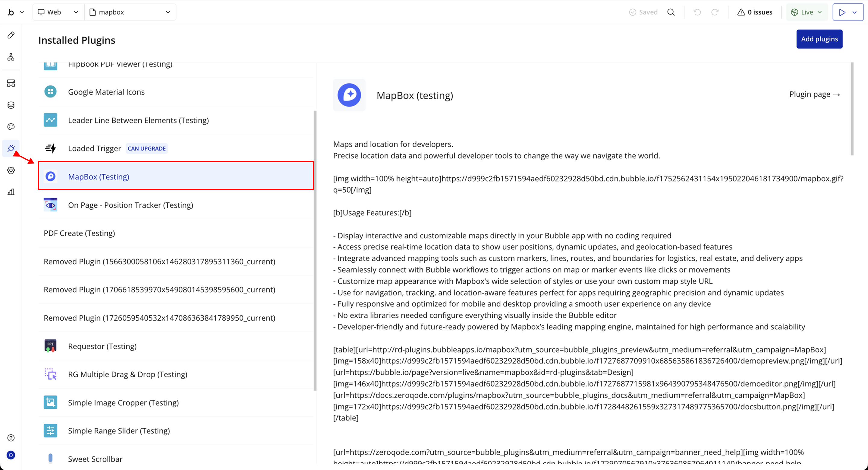The width and height of the screenshot is (868, 470).
Task: Open the Data tab database icon
Action: tap(11, 105)
